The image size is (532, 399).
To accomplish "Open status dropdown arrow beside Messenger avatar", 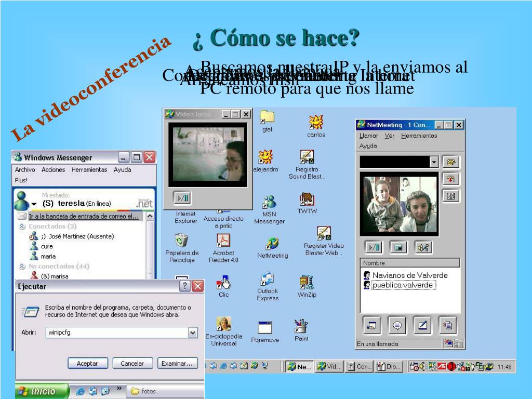I will click(x=34, y=204).
